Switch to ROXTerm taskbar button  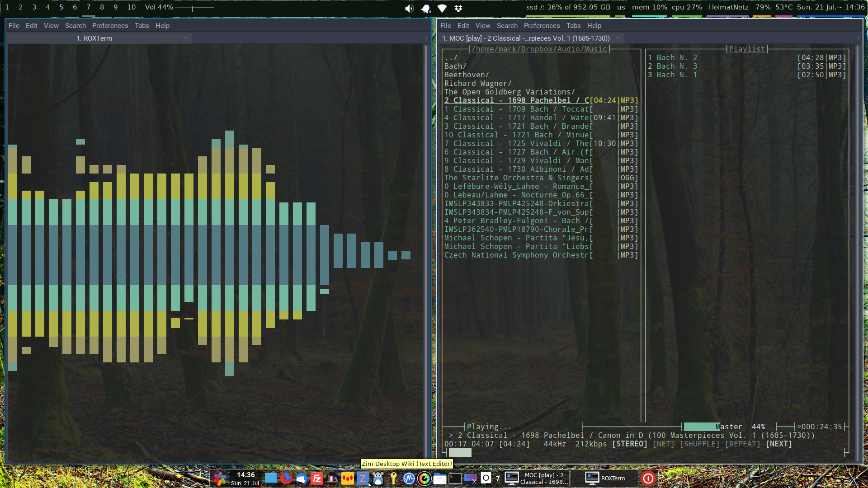[605, 478]
